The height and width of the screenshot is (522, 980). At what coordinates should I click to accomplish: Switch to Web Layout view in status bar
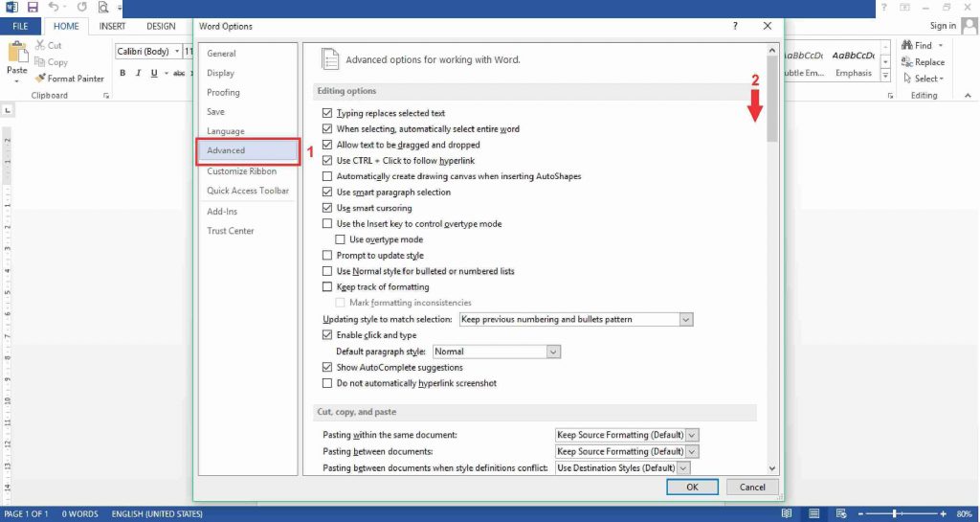841,514
